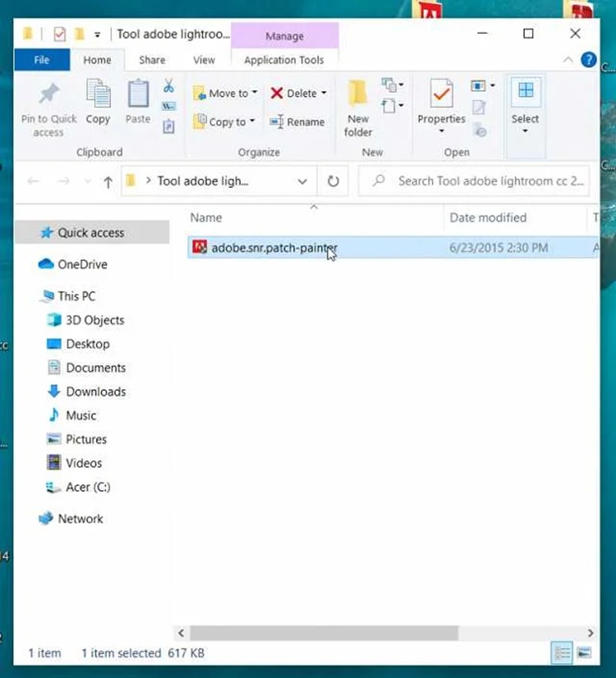Open the Application Tools tab

point(285,59)
